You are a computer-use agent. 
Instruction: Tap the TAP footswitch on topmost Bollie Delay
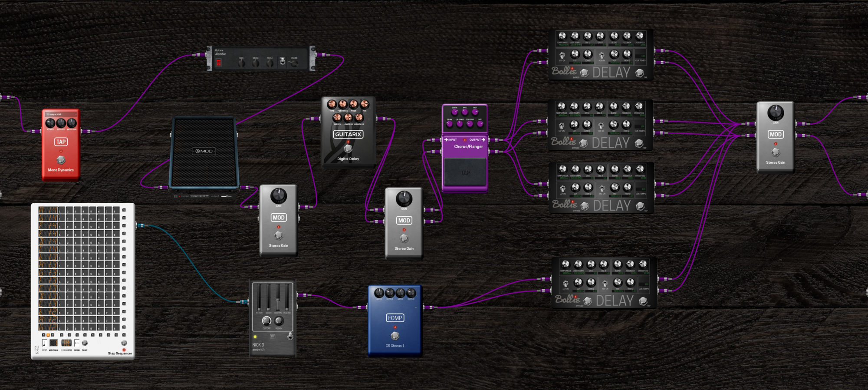(x=639, y=73)
